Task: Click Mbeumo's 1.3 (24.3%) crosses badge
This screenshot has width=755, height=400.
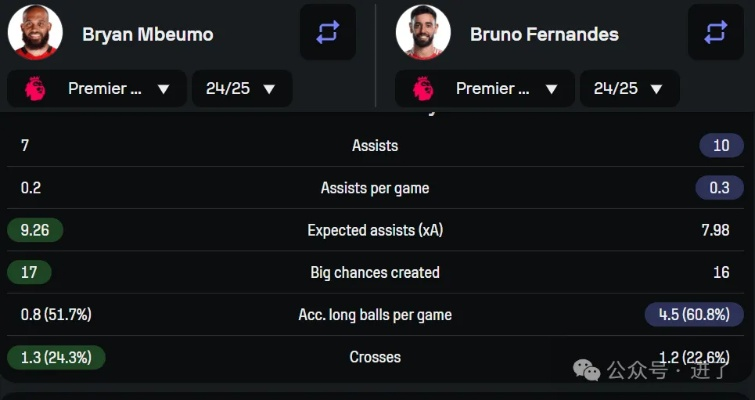Action: pos(56,357)
